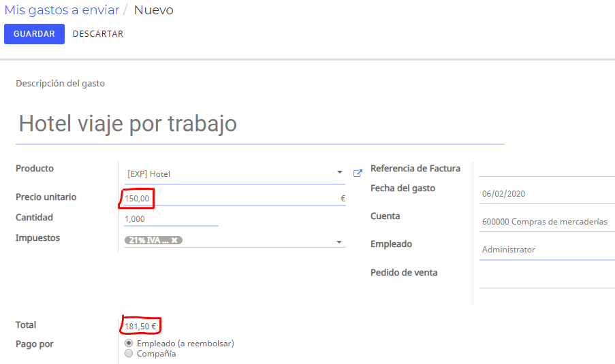Image resolution: width=615 pixels, height=364 pixels.
Task: Click the Nuevo breadcrumb text
Action: pos(154,10)
